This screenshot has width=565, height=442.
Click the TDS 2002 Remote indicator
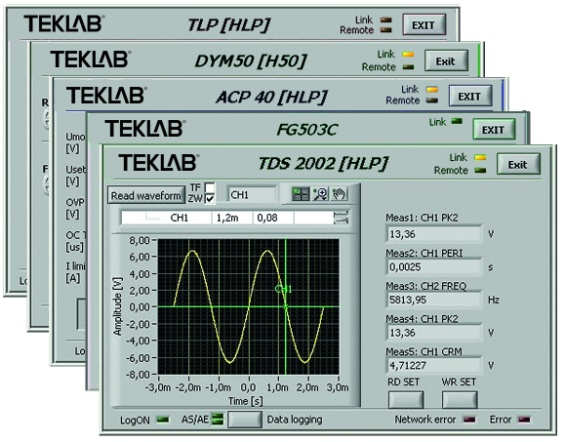pyautogui.click(x=480, y=170)
